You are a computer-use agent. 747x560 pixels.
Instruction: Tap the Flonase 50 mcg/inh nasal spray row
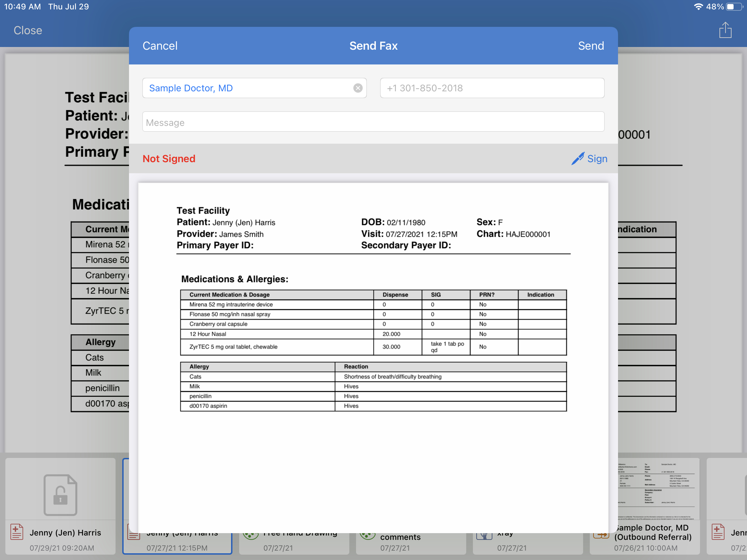[x=373, y=314]
